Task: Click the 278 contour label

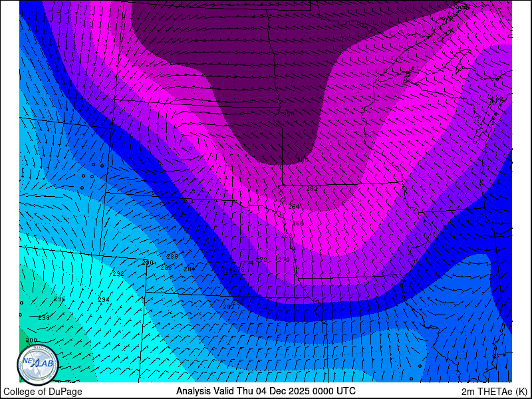Action: click(x=227, y=271)
